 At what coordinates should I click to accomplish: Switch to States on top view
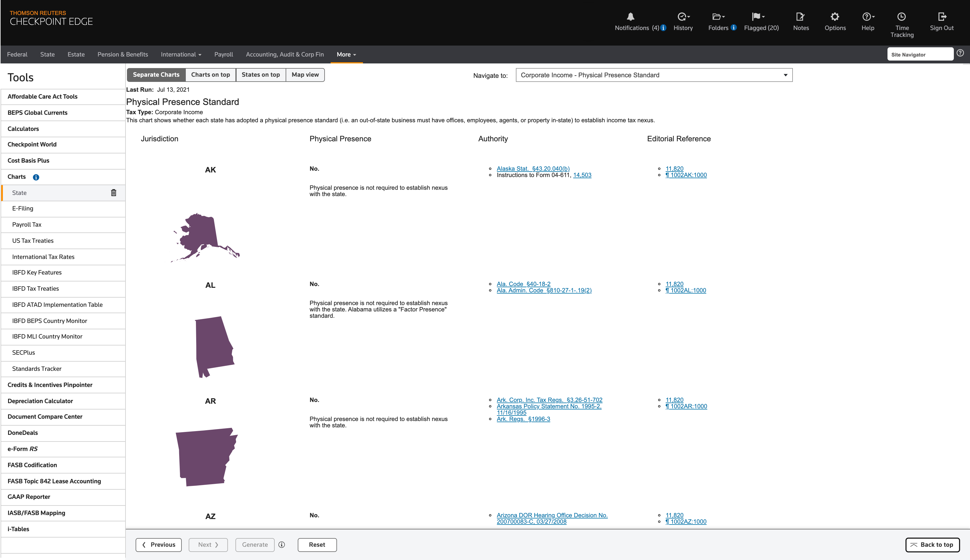261,75
